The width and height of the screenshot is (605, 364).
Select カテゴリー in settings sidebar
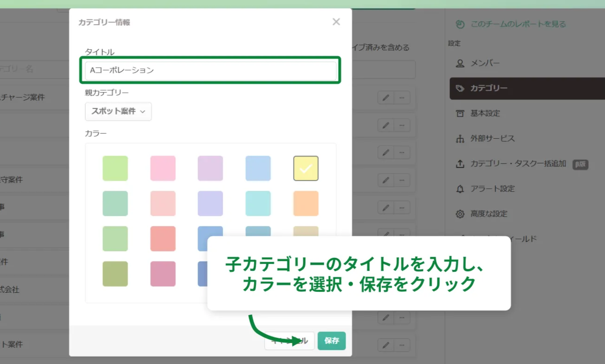(489, 88)
